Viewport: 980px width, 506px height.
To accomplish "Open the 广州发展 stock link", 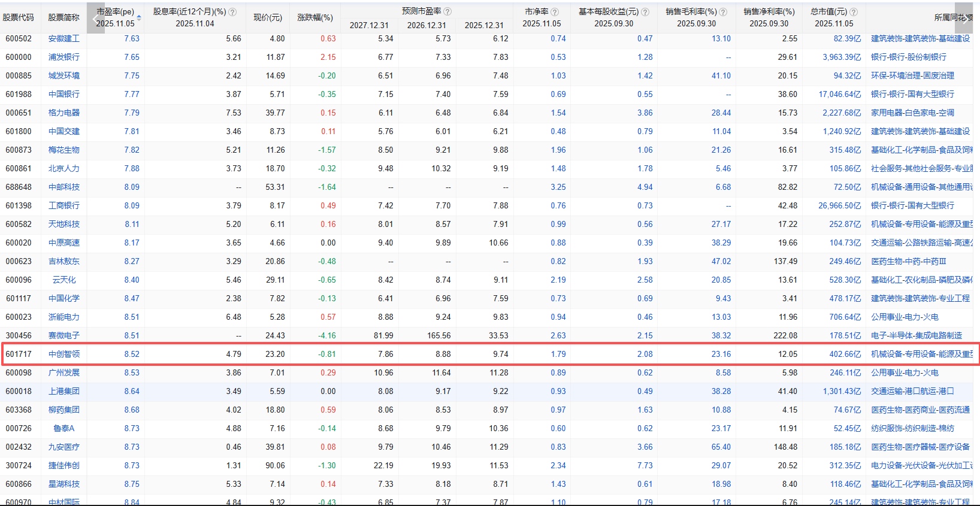I will pyautogui.click(x=64, y=372).
